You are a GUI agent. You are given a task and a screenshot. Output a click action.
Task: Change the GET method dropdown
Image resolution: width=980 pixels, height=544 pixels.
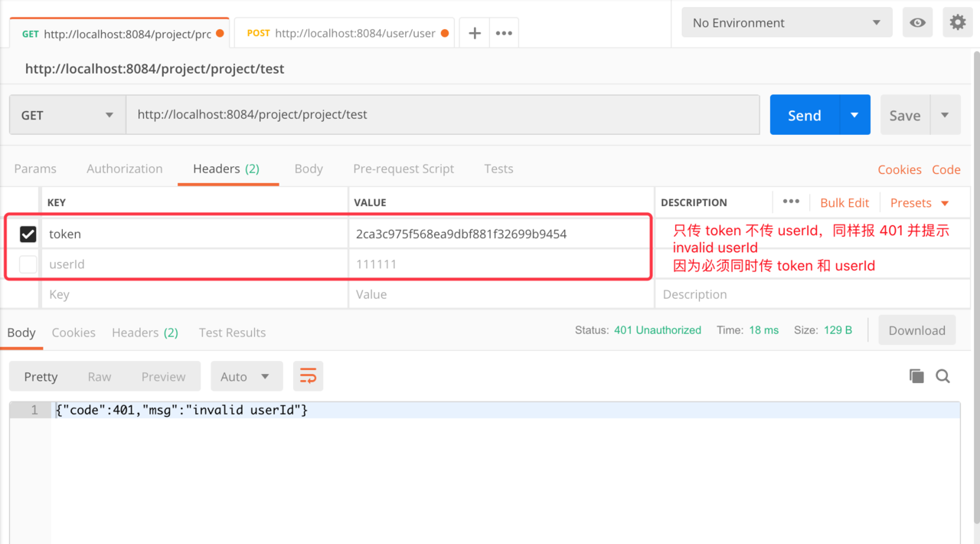(x=67, y=115)
